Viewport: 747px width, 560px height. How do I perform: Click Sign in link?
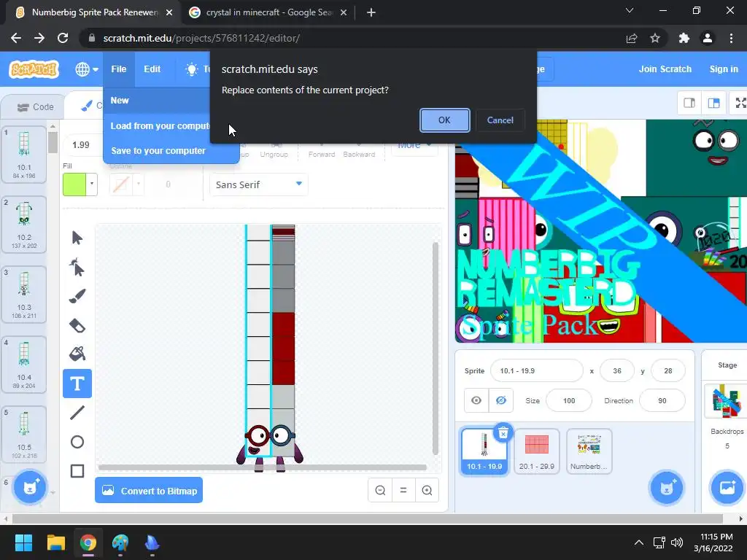723,69
